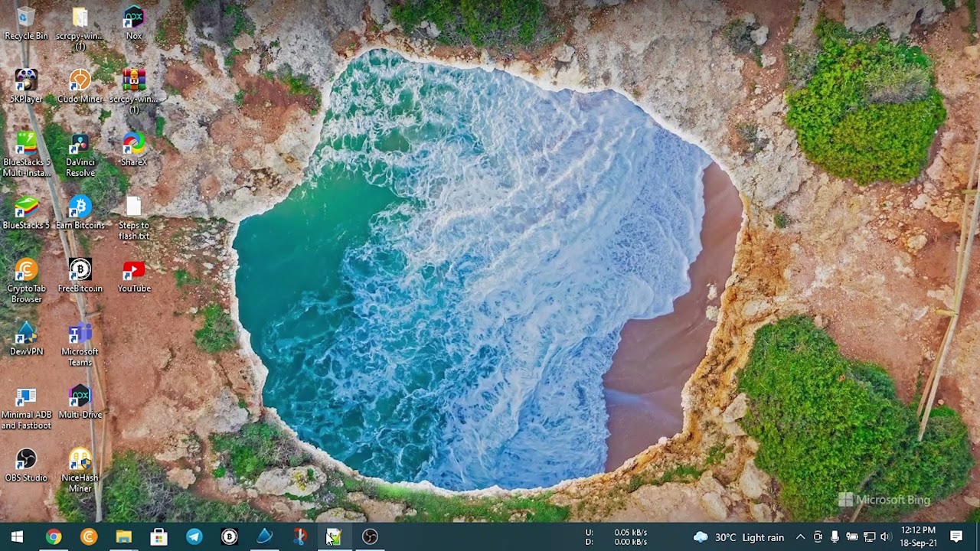
Task: Open Google Chrome from the taskbar
Action: pyautogui.click(x=53, y=536)
